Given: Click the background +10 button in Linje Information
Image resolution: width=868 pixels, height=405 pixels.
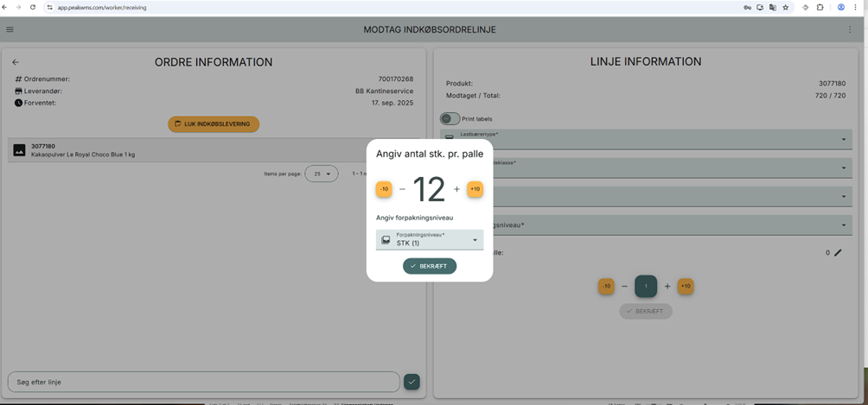Looking at the screenshot, I should pyautogui.click(x=686, y=286).
